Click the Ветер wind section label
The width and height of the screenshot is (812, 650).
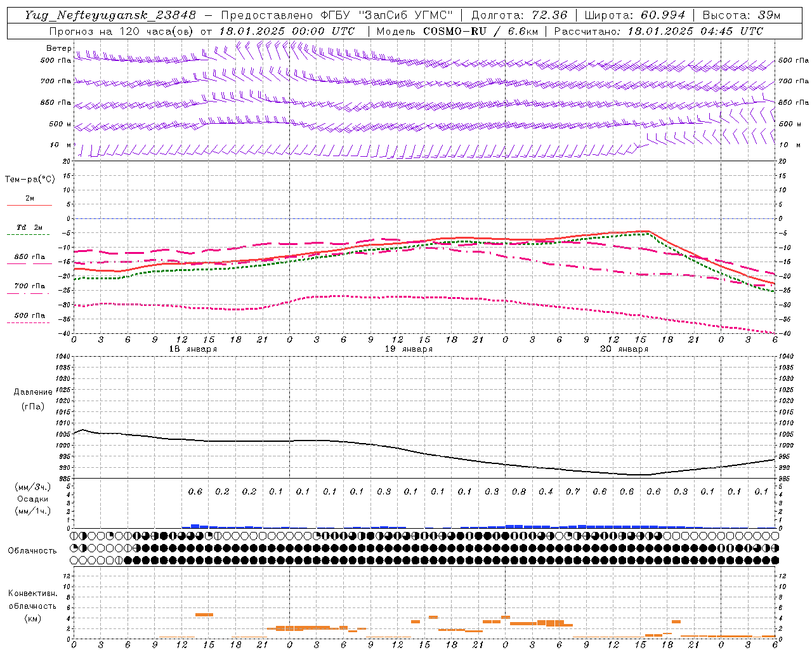[x=59, y=48]
